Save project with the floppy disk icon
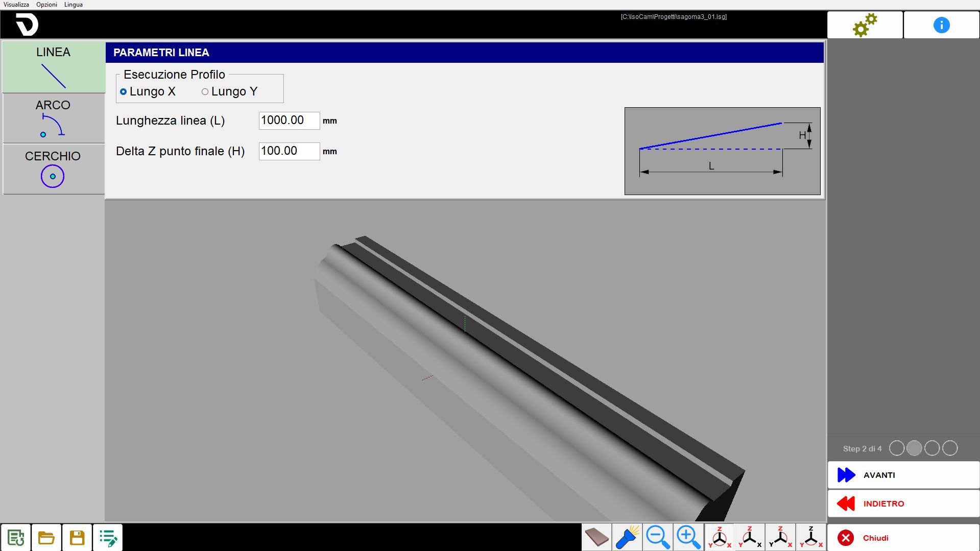Viewport: 980px width, 551px height. [77, 537]
